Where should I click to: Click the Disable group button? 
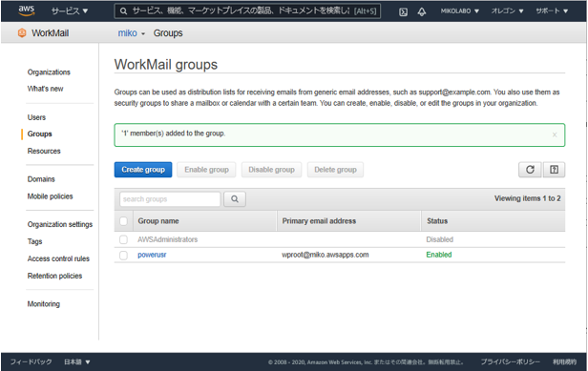tap(271, 170)
